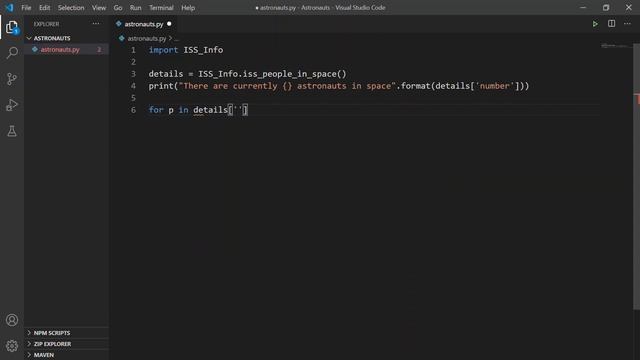
Task: Click the editor vertical scrollbar
Action: click(x=636, y=176)
